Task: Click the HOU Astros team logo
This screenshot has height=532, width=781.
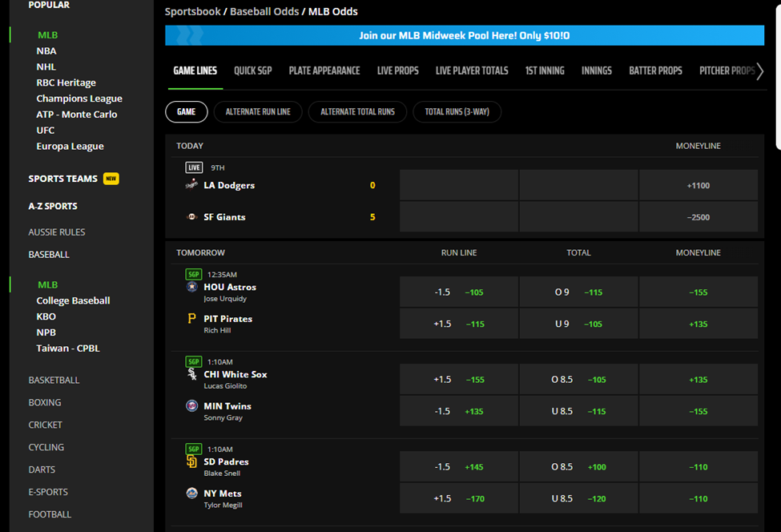Action: click(x=191, y=286)
